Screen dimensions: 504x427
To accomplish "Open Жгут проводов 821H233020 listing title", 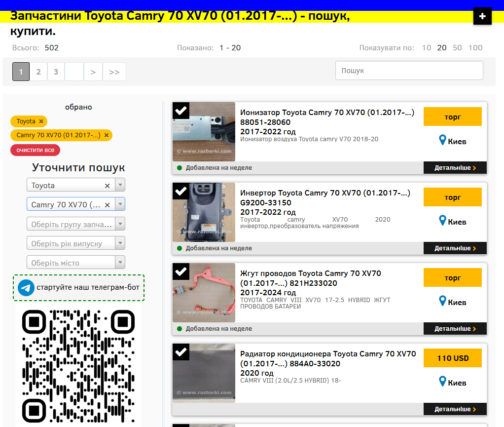I will pos(311,278).
